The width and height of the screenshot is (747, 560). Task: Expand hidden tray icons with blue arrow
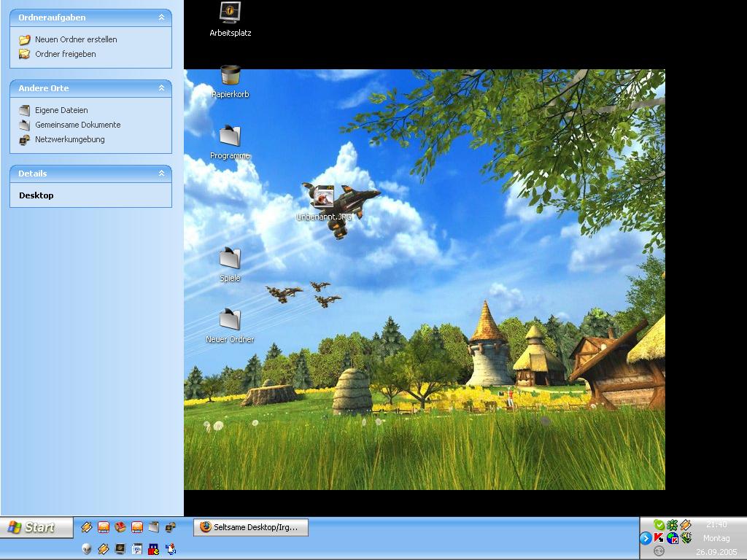point(646,538)
